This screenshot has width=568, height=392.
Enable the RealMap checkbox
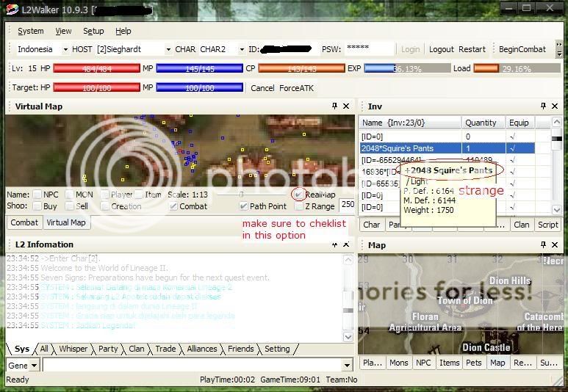298,195
